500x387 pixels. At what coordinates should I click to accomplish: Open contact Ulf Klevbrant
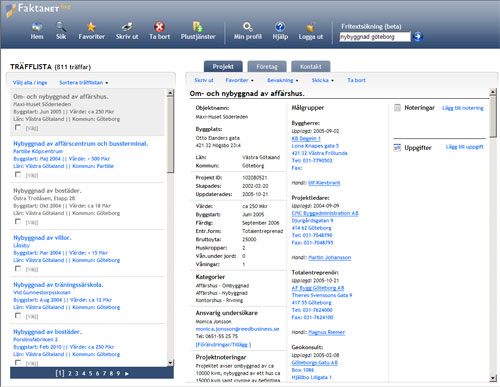[324, 183]
